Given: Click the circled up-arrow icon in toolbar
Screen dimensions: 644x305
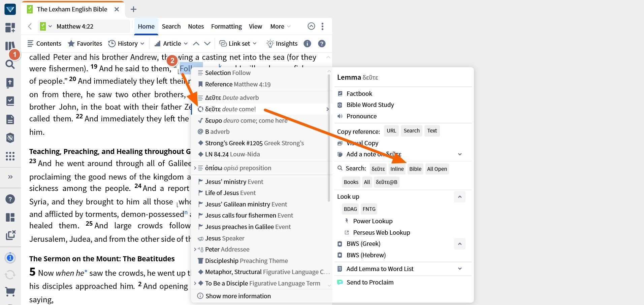Looking at the screenshot, I should [311, 26].
